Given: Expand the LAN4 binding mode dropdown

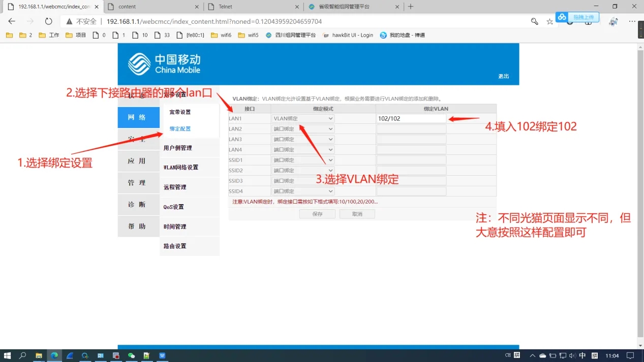Looking at the screenshot, I should click(303, 150).
